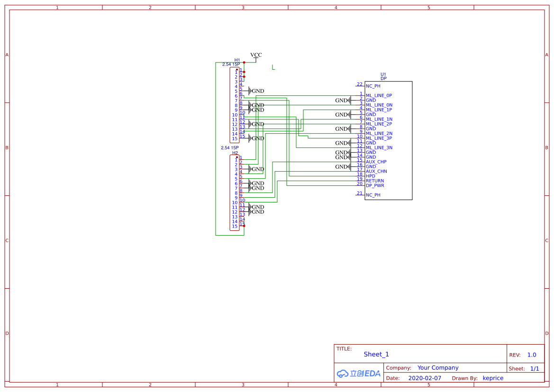Screen dimensions: 554x392
Task: Click the DP_PWR pin label on U1
Action: point(375,186)
